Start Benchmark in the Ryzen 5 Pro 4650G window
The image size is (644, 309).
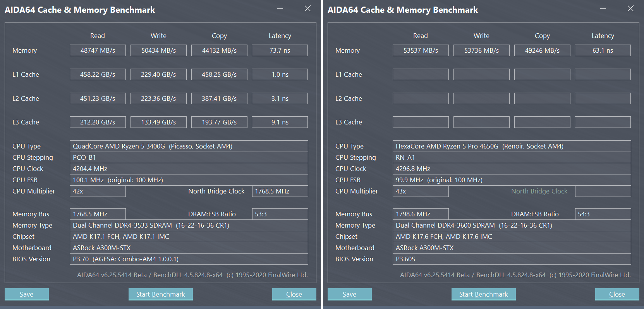[x=483, y=294]
